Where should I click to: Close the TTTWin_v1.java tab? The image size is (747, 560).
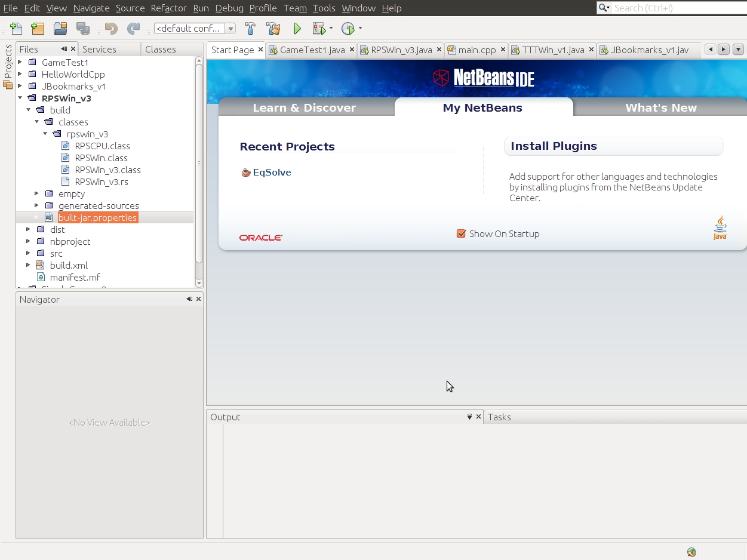[x=592, y=50]
